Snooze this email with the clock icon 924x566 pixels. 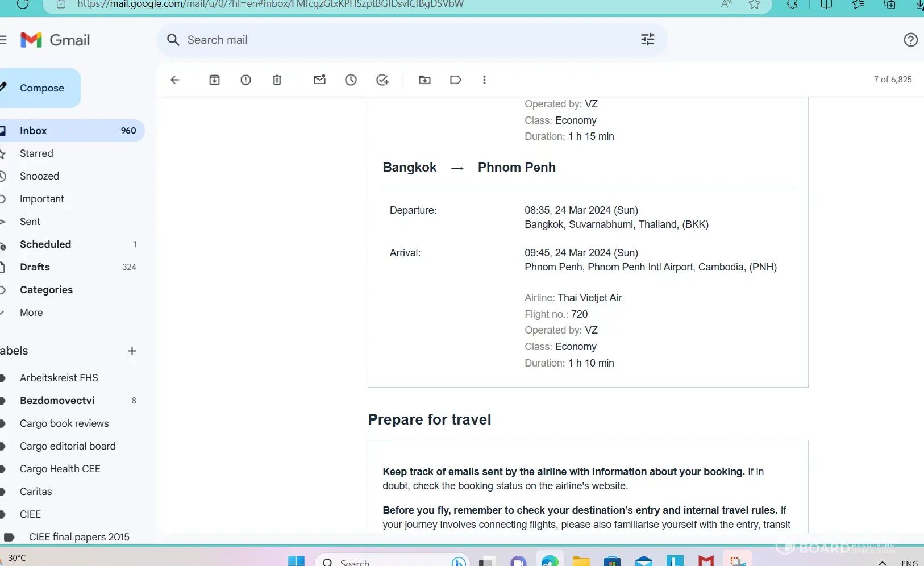pos(351,80)
